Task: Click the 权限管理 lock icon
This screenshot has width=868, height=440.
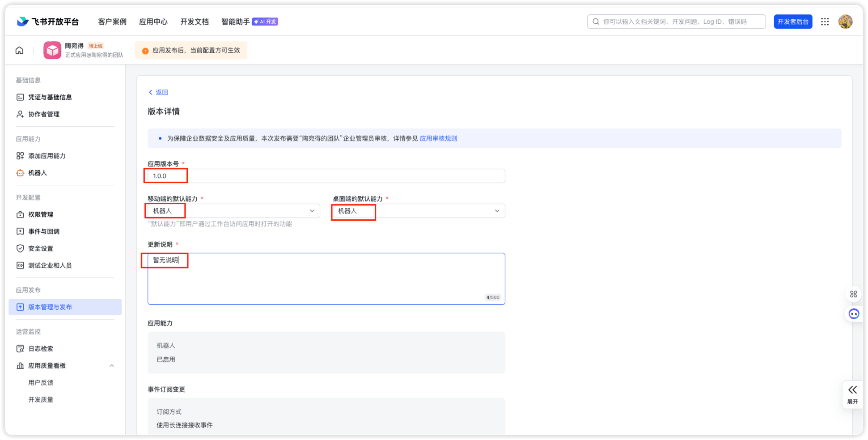Action: pos(20,214)
